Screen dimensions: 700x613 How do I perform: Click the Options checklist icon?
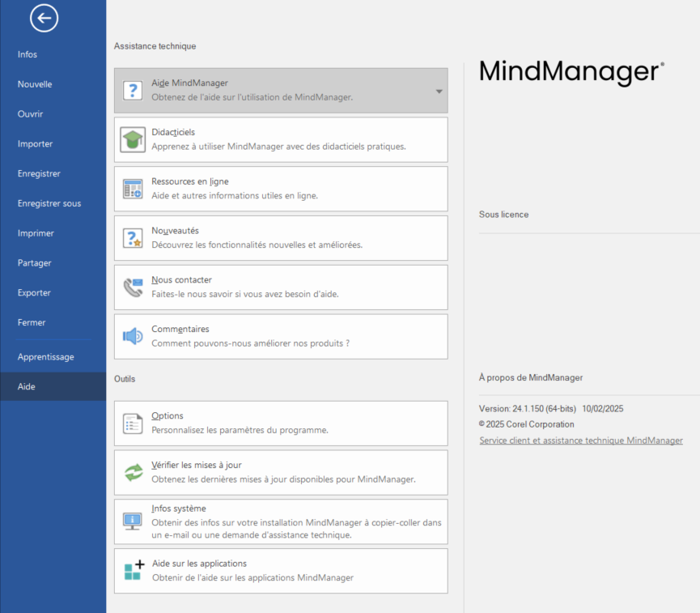(133, 424)
